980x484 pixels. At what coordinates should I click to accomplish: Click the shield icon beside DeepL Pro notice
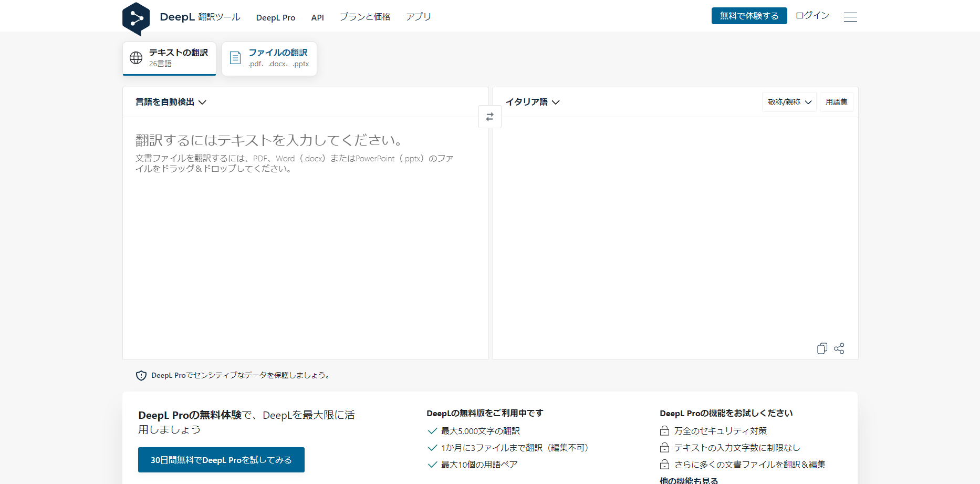point(141,375)
